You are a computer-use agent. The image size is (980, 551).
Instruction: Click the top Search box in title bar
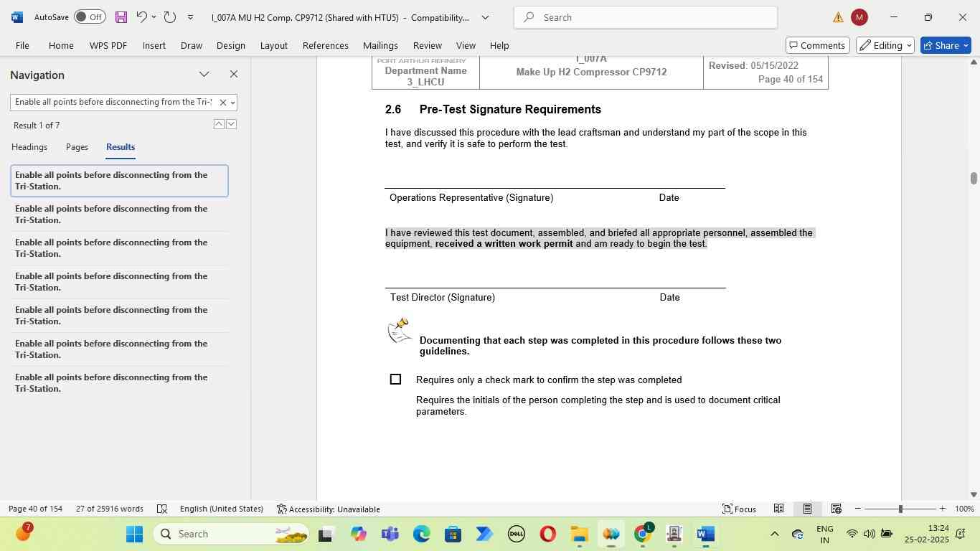coord(646,17)
